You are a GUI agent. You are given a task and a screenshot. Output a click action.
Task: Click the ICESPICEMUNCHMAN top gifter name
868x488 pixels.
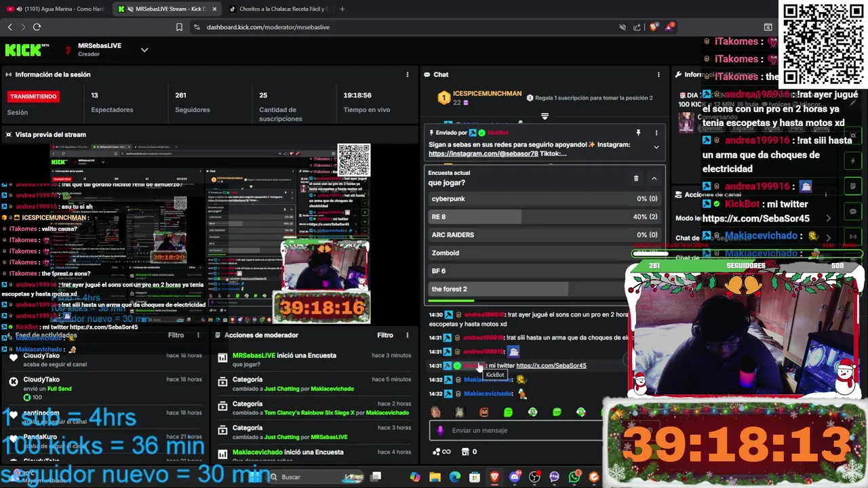(x=487, y=94)
